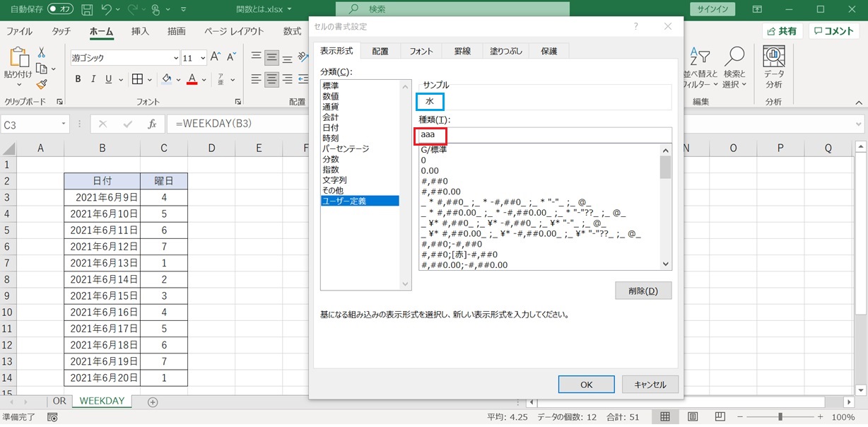This screenshot has height=427, width=868.
Task: Click the Save icon in title bar
Action: coord(87,11)
